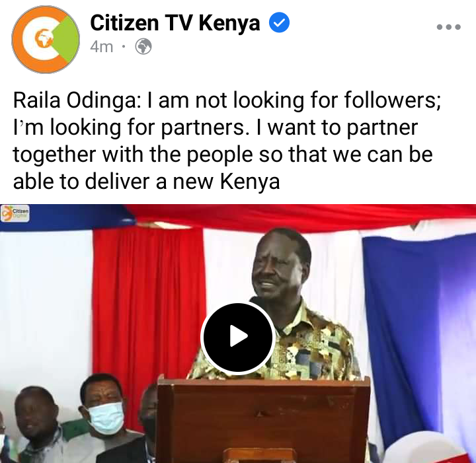Tap the words 'deliver a new Kenya'
476x463 pixels.
tap(182, 182)
